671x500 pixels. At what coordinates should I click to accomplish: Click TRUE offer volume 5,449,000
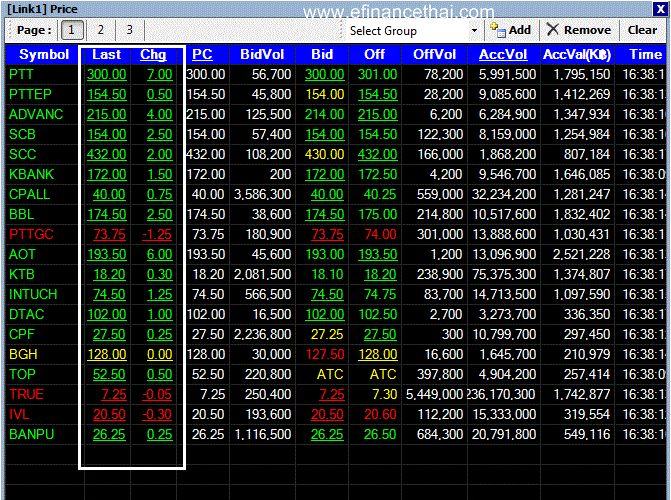click(434, 395)
